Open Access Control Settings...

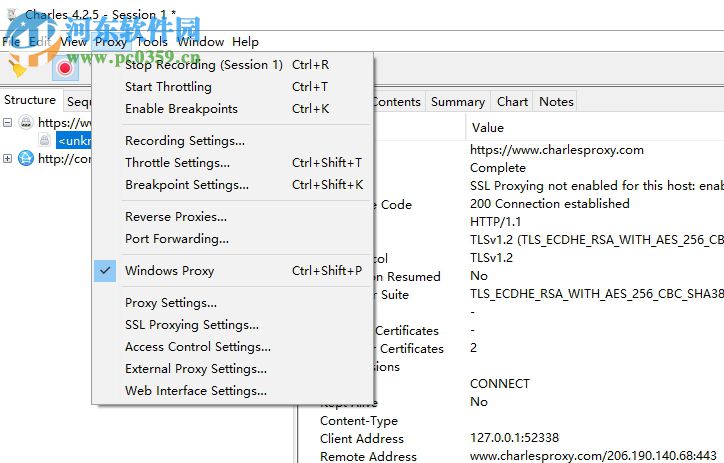233,347
